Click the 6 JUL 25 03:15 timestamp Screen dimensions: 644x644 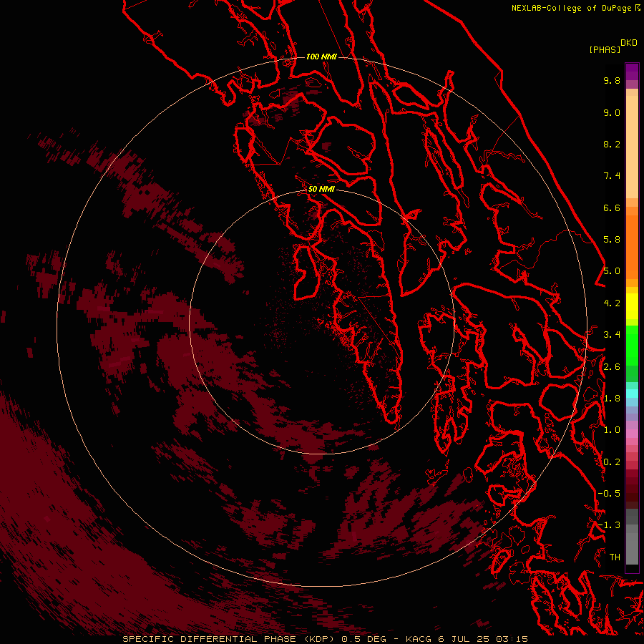[483, 639]
